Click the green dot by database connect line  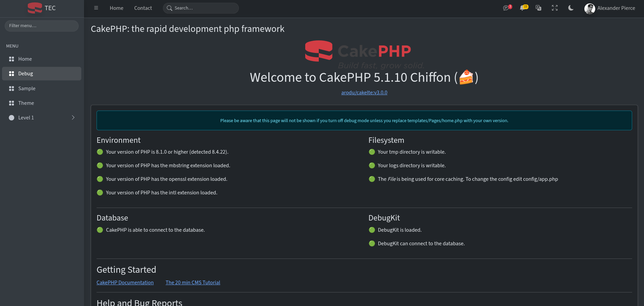click(x=100, y=230)
